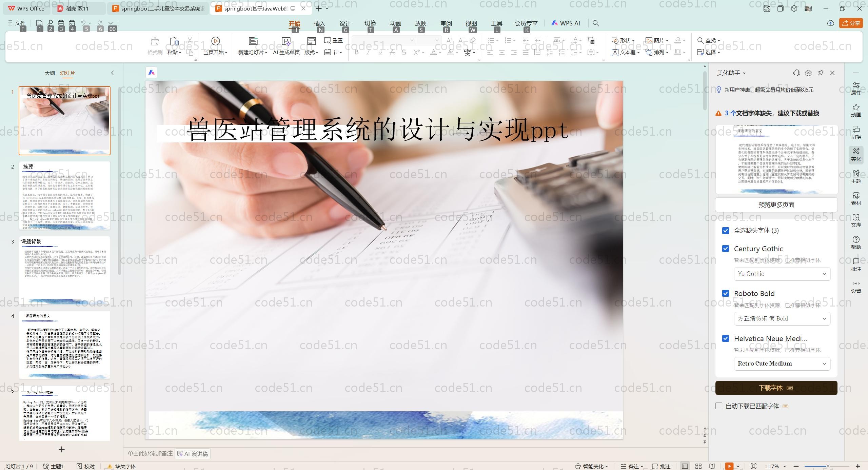Uncheck the Century Gothic font checkbox
The width and height of the screenshot is (868, 470).
(726, 249)
